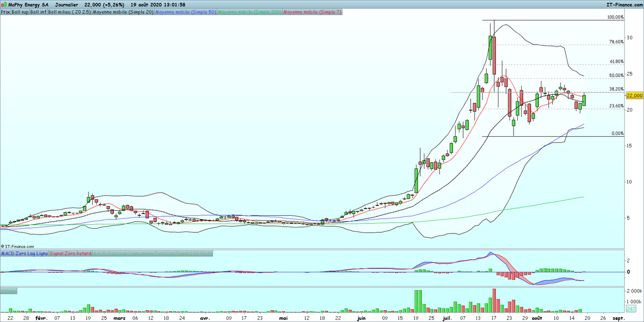Image resolution: width=644 pixels, height=322 pixels.
Task: Click the red Moyenne mobile (Simple 7) label
Action: coord(312,11)
